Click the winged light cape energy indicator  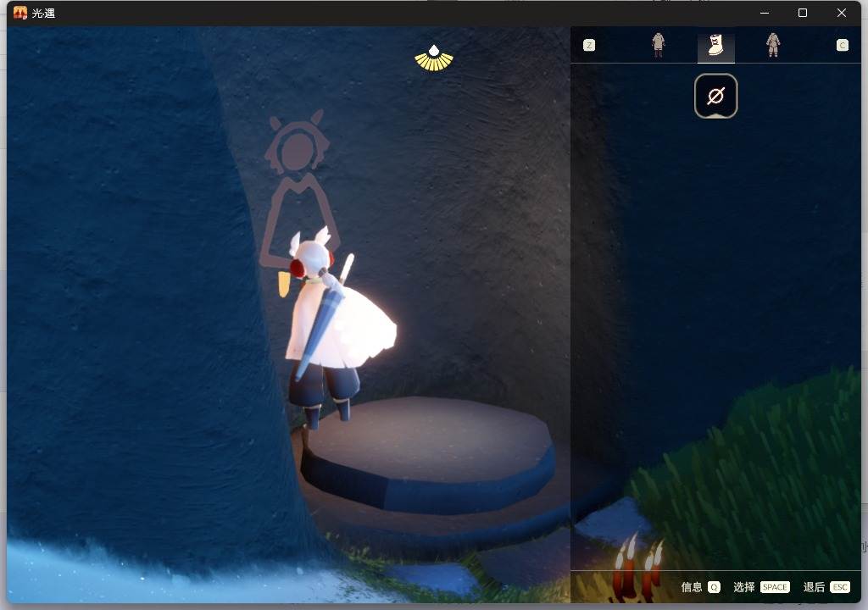coord(434,58)
